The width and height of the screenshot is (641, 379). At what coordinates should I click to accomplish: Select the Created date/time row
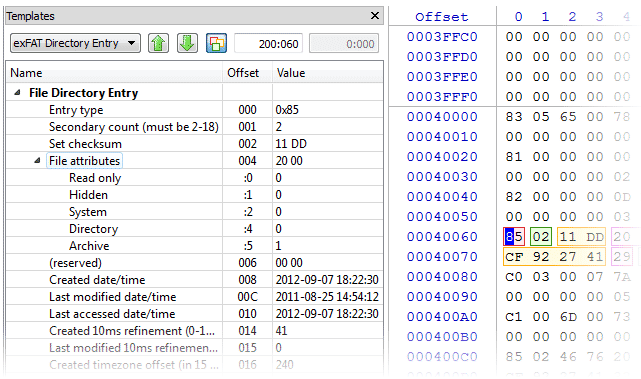coord(195,280)
